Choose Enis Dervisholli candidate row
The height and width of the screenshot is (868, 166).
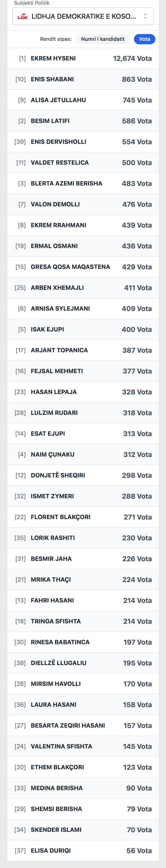tap(83, 142)
